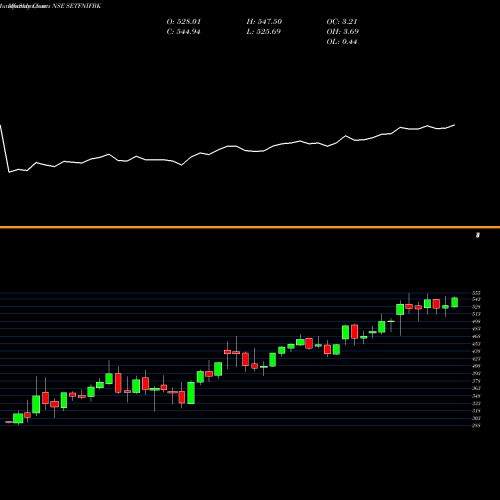Select the low price value L: 525.69

point(264,32)
